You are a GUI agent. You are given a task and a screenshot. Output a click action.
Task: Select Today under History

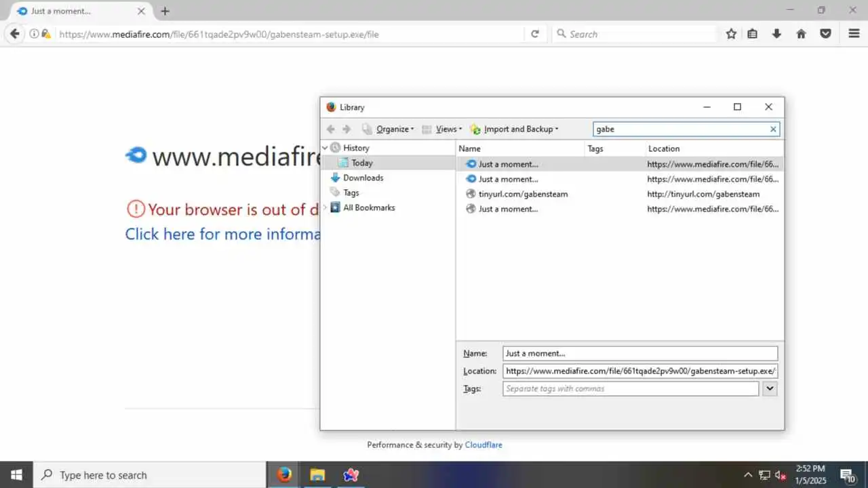pos(362,163)
